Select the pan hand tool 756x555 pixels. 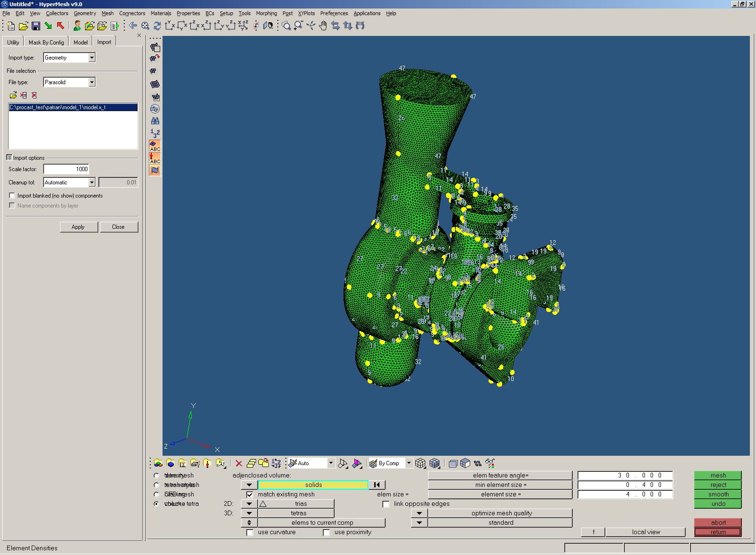323,26
